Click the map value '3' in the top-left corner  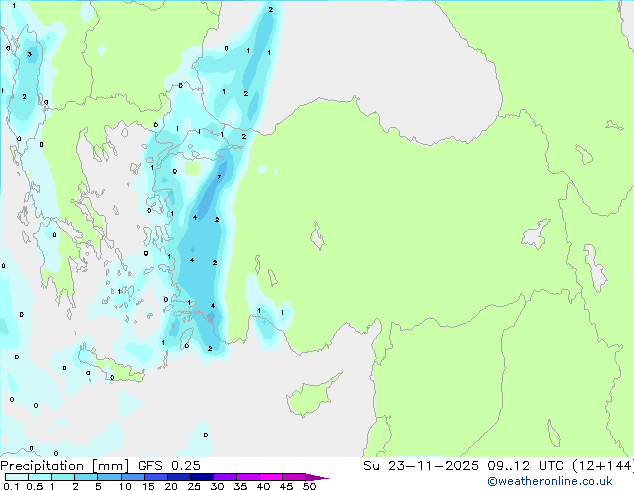click(x=30, y=54)
